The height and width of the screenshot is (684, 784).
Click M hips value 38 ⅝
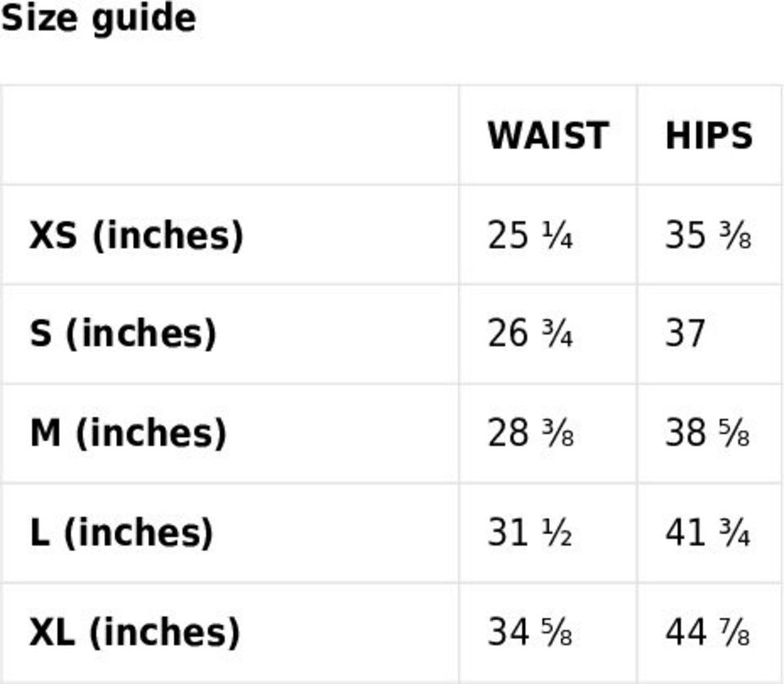(x=707, y=433)
